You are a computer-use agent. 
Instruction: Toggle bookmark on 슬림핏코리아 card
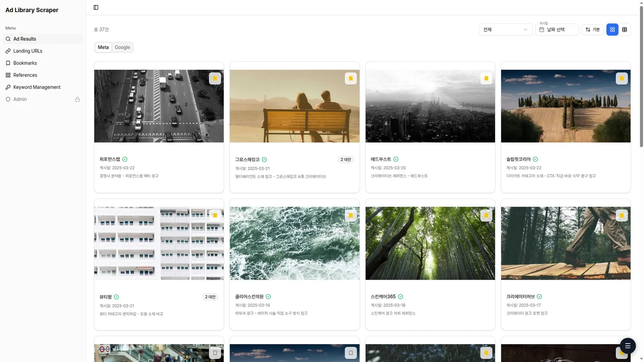(x=622, y=78)
